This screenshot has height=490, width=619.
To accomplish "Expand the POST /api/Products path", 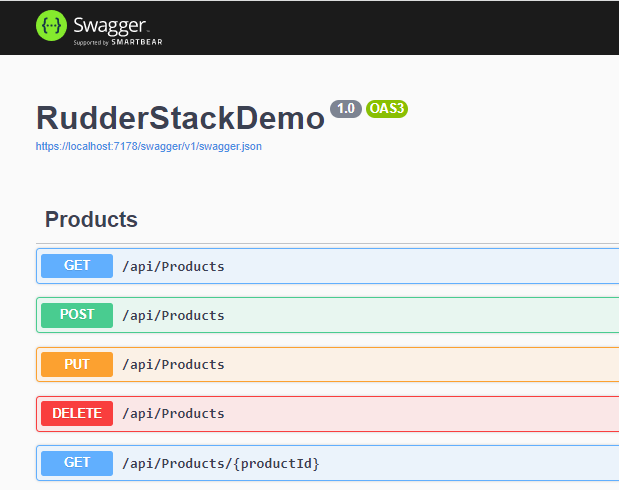I will [173, 315].
